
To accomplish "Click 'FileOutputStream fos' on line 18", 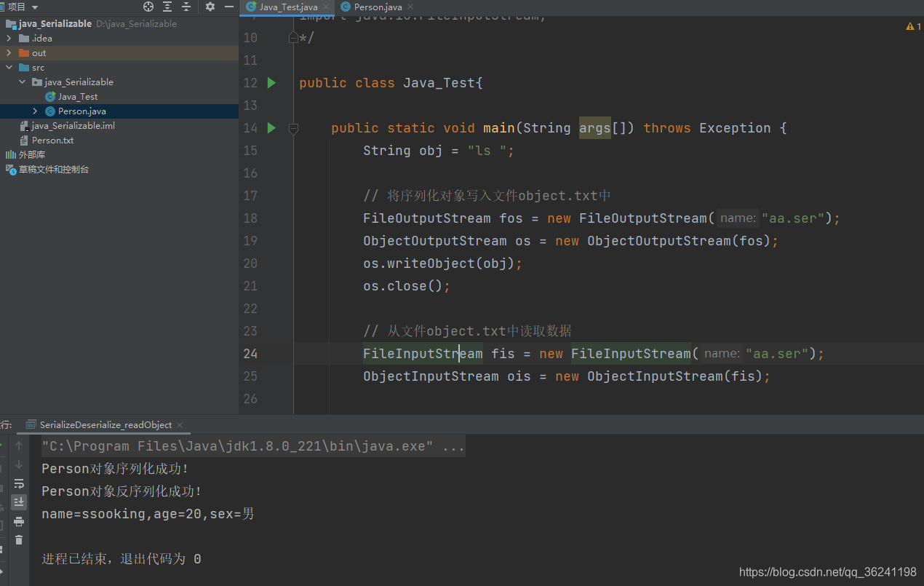I will pos(443,218).
